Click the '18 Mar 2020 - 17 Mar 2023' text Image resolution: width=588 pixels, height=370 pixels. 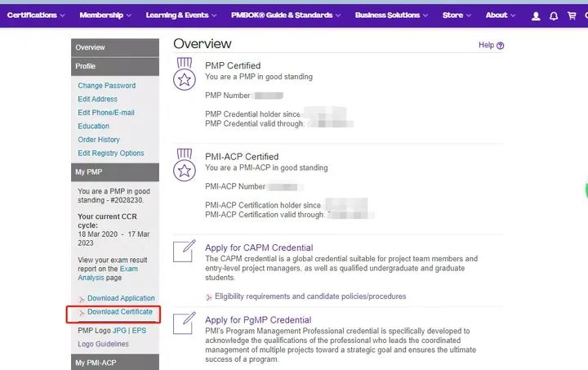pos(114,238)
